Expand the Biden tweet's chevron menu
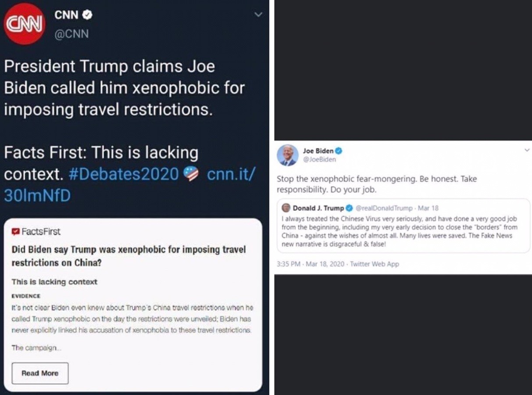Viewport: 532px width, 395px height. [x=527, y=150]
